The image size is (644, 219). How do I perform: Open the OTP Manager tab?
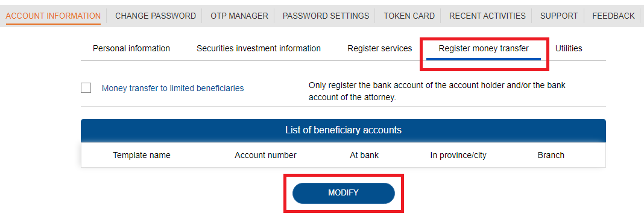click(x=239, y=16)
